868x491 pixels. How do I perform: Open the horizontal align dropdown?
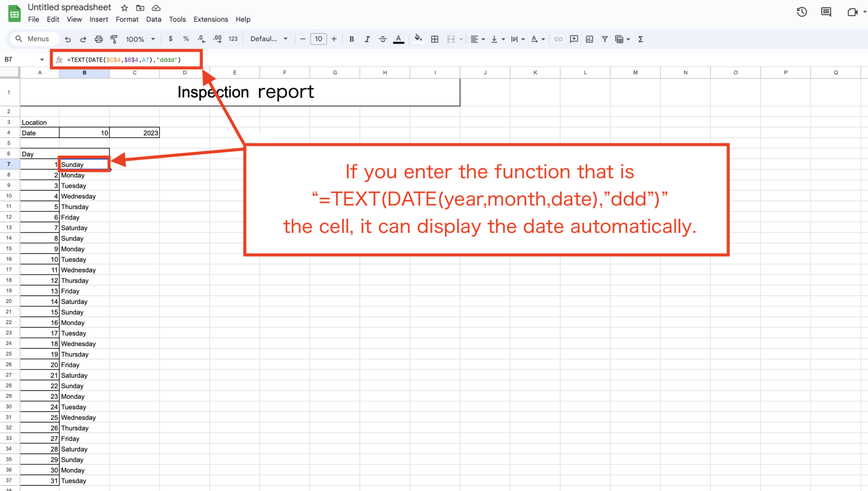[x=477, y=39]
